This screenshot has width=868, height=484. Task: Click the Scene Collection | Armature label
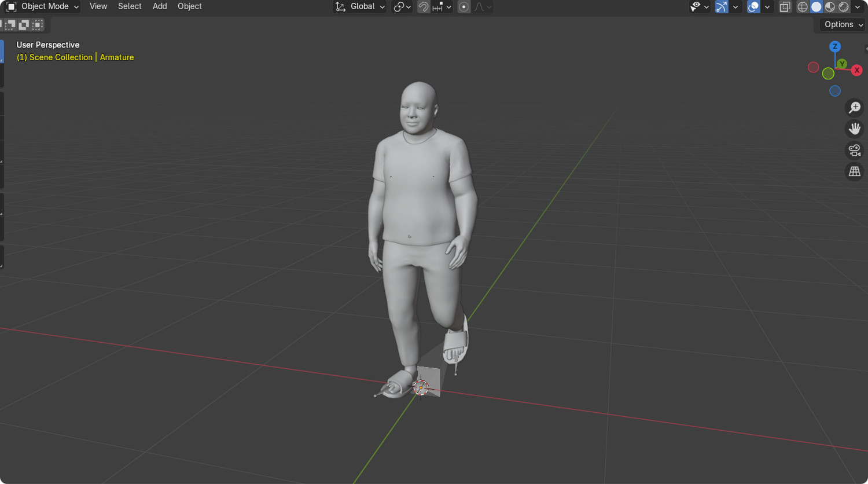[75, 57]
